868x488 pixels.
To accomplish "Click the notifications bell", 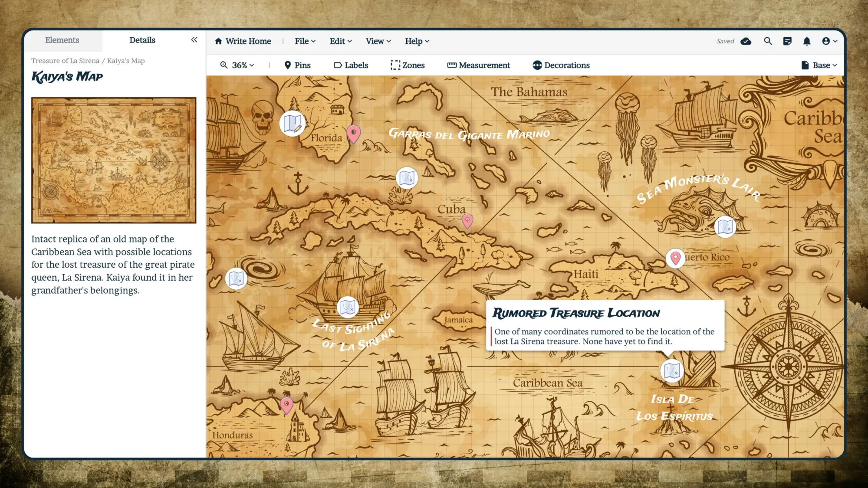I will pos(808,41).
